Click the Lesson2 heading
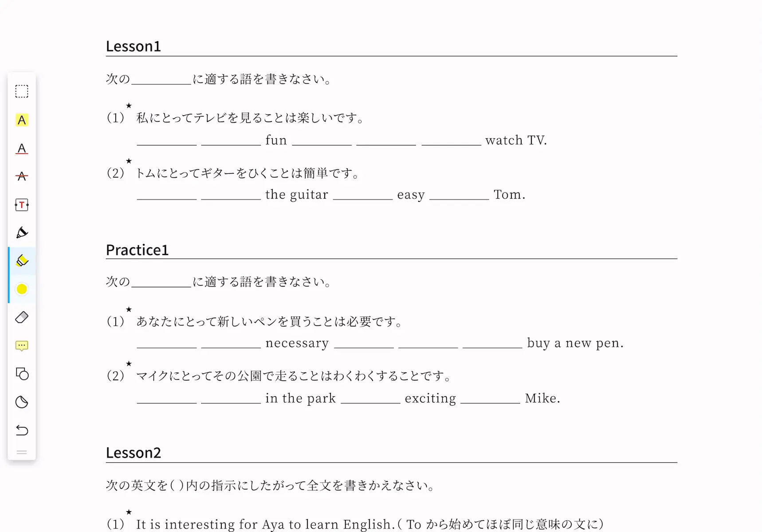This screenshot has width=762, height=532. point(133,453)
